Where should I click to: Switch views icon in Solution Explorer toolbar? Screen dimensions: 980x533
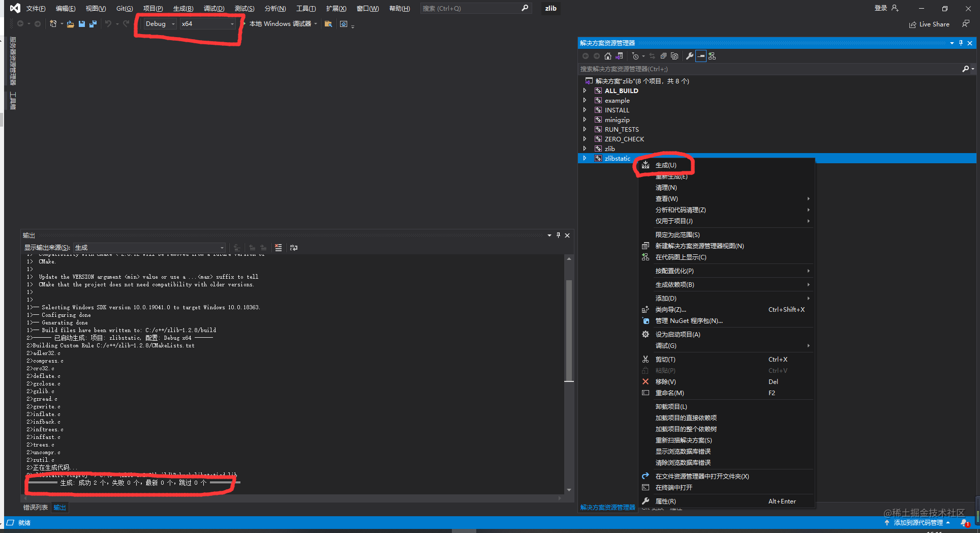[x=619, y=56]
